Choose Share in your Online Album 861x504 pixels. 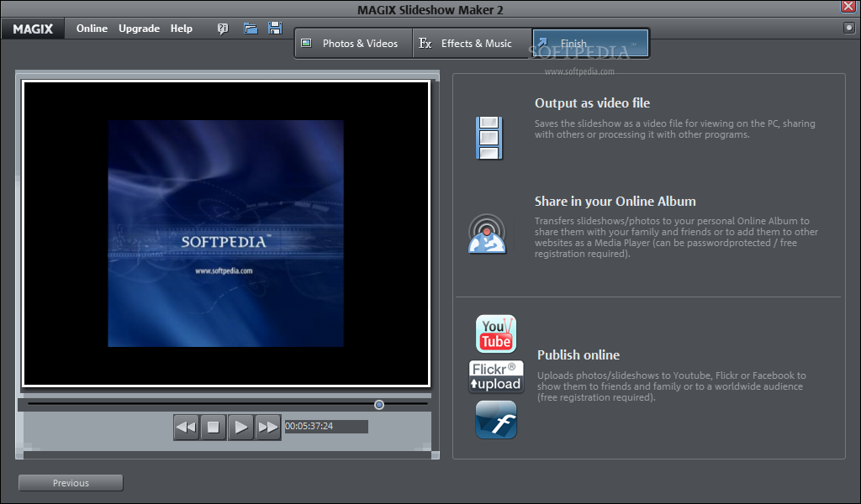(615, 202)
